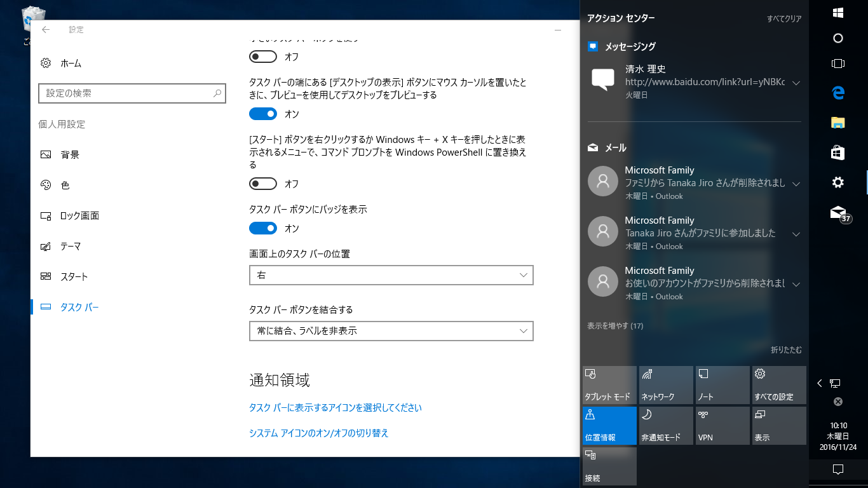Open the ノート quick action in Action Center

pos(722,384)
